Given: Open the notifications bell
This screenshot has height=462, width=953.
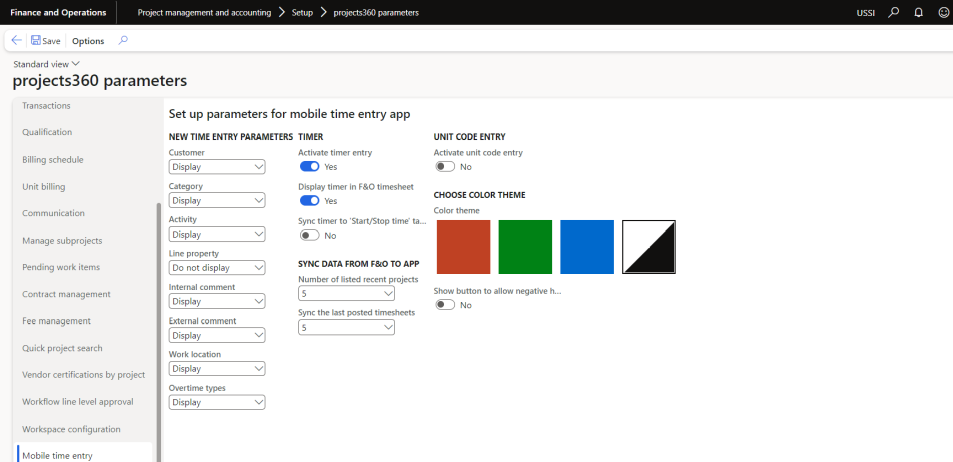Looking at the screenshot, I should [x=918, y=12].
